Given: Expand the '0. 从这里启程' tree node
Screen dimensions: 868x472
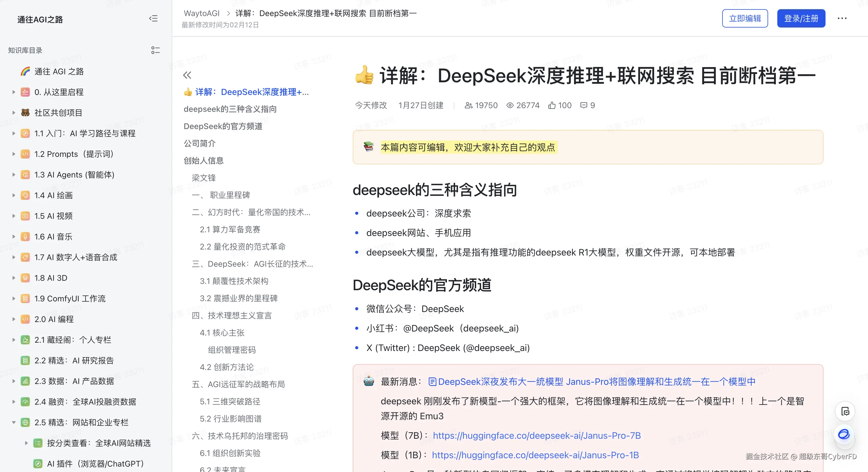Looking at the screenshot, I should click(14, 92).
